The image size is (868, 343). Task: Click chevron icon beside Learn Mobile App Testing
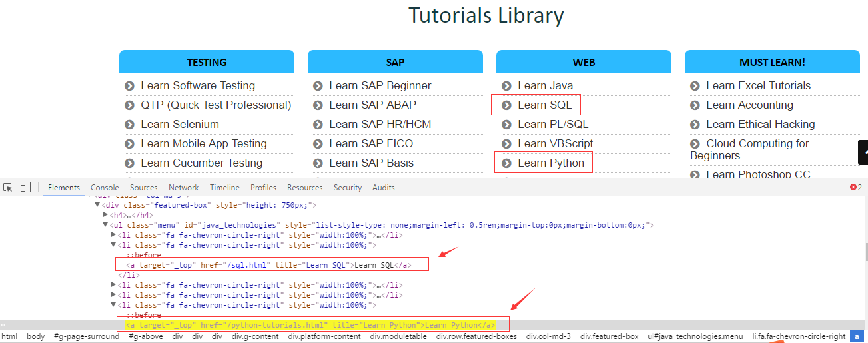[130, 144]
